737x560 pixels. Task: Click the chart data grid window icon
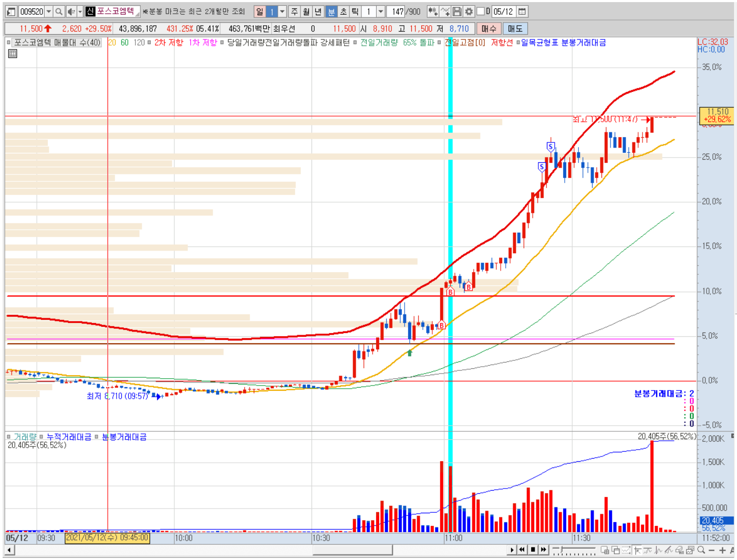pyautogui.click(x=605, y=550)
